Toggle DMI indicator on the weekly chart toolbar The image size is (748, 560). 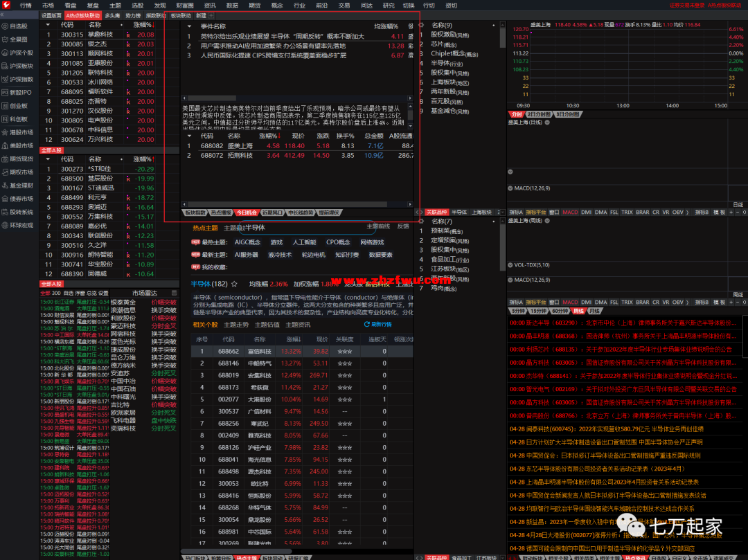click(587, 302)
